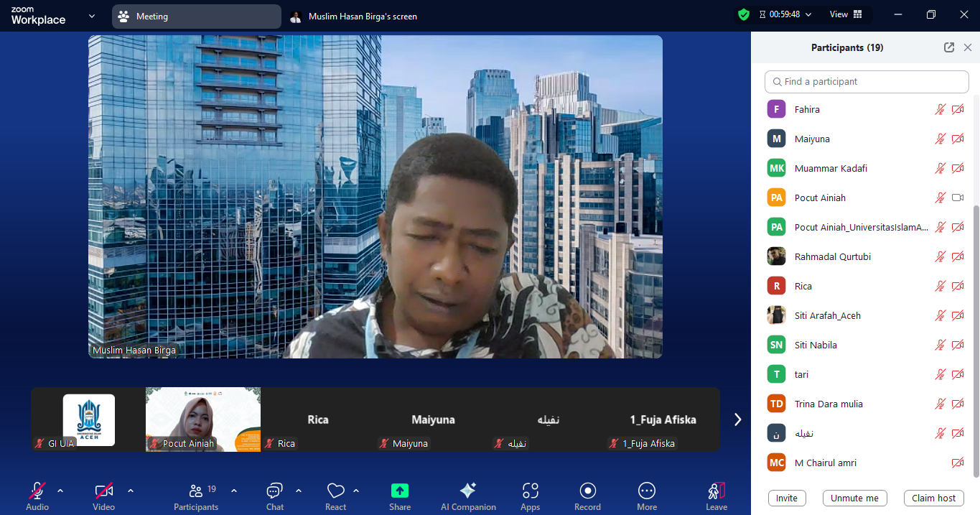
Task: Select Fahira in participants list
Action: point(865,109)
